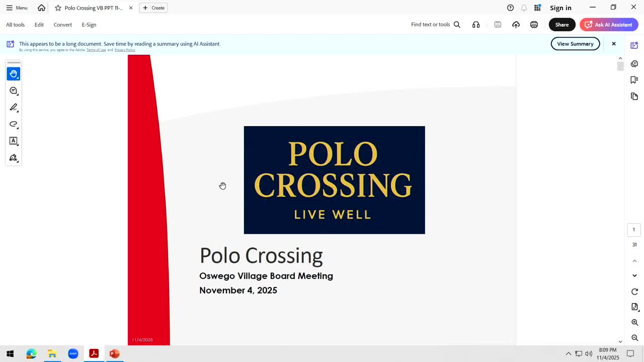Select the Fill and Sign pen tool
644x362 pixels.
(x=14, y=158)
